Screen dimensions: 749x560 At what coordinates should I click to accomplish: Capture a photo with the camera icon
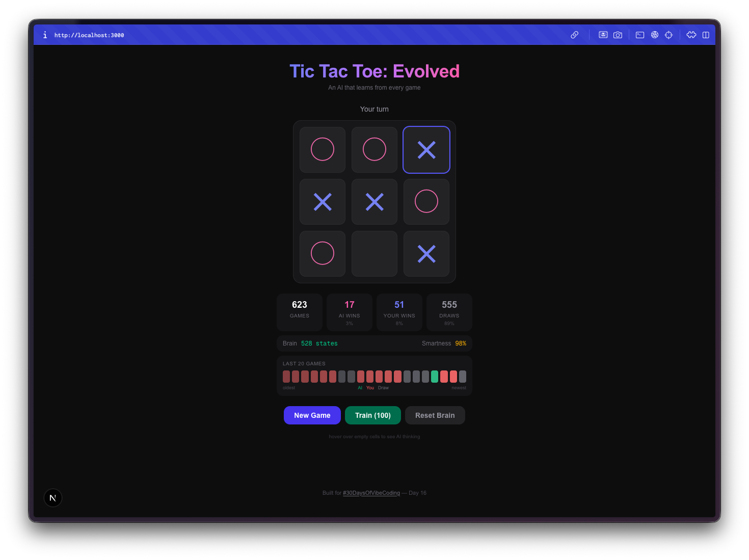(618, 35)
